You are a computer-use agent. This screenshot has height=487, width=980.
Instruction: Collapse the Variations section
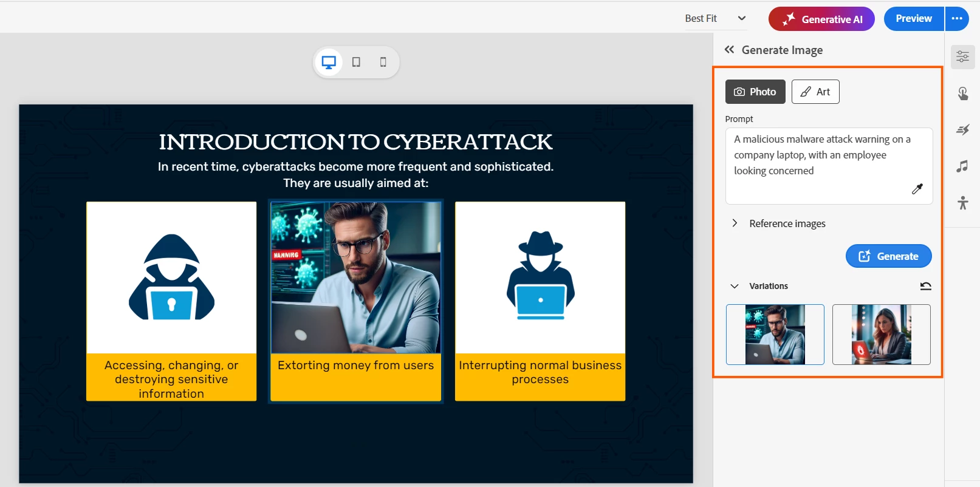735,286
